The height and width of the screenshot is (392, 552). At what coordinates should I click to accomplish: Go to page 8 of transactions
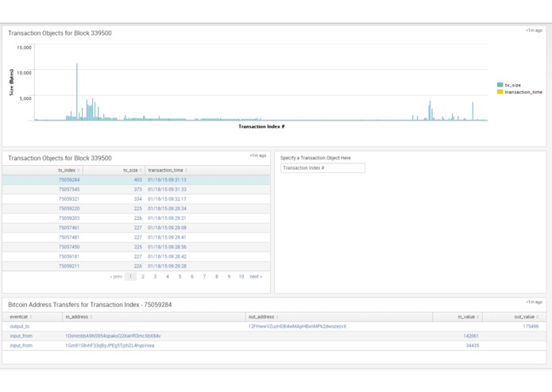pos(217,277)
